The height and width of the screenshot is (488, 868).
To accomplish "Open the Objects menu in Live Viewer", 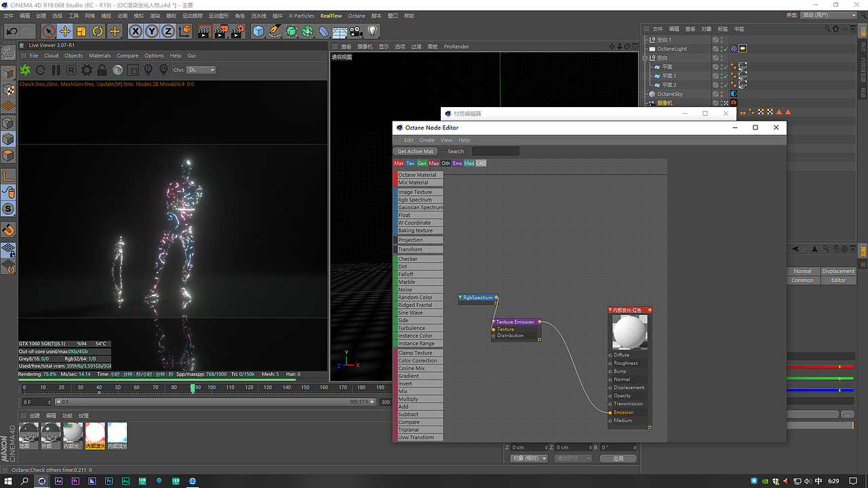I will tap(73, 56).
